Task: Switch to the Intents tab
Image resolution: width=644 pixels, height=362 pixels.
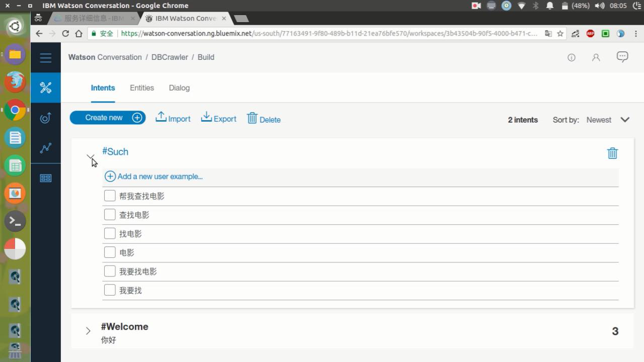Action: tap(103, 87)
